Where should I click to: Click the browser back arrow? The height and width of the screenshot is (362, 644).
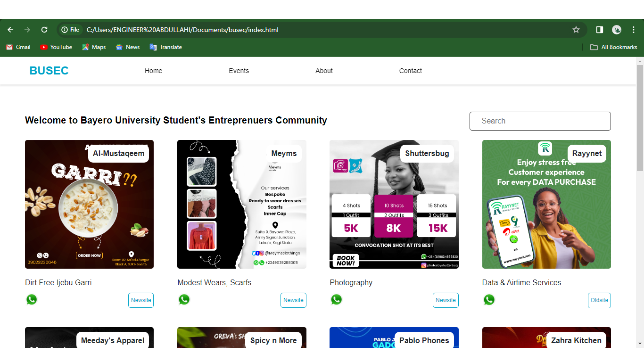coord(10,30)
